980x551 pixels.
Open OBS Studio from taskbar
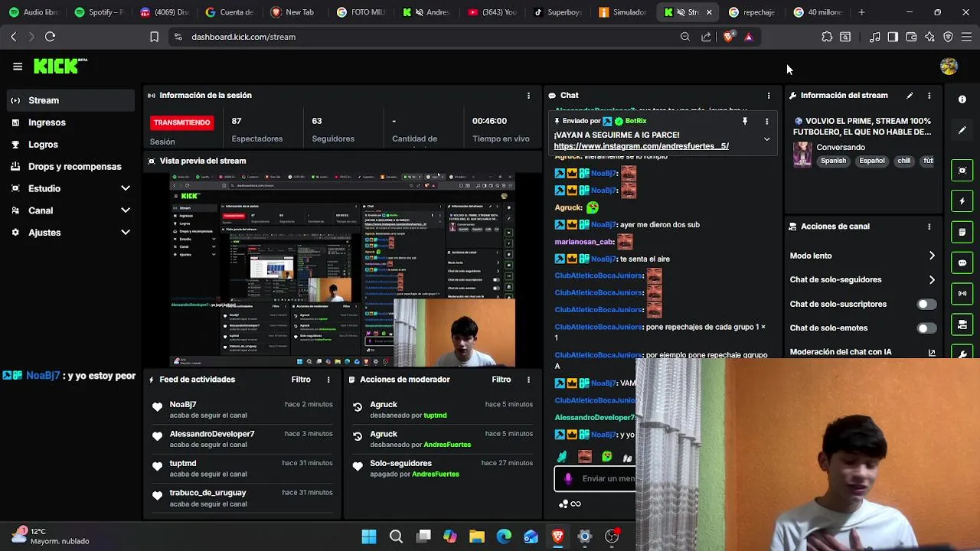coord(612,536)
